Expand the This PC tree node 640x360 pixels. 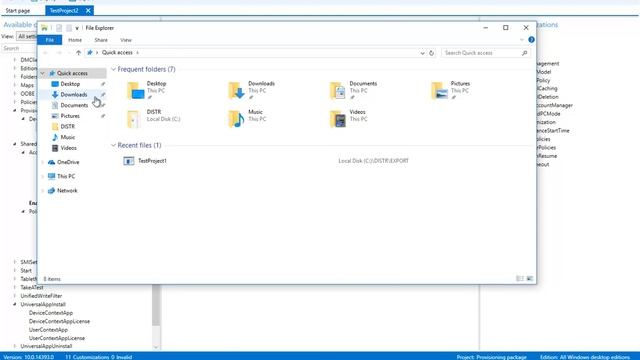[43, 176]
